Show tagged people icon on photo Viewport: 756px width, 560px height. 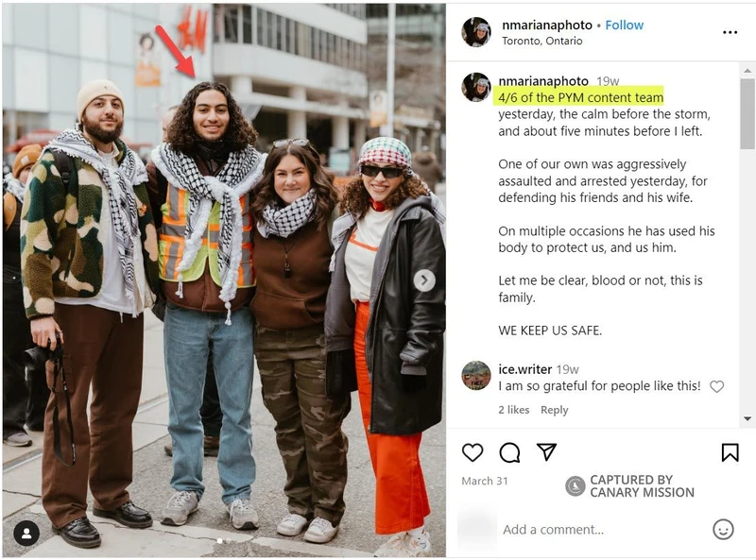point(26,533)
